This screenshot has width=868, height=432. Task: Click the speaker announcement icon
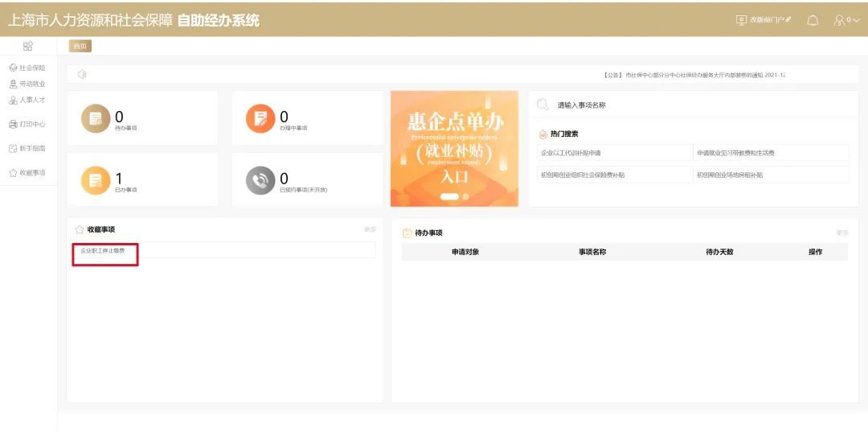click(x=82, y=75)
